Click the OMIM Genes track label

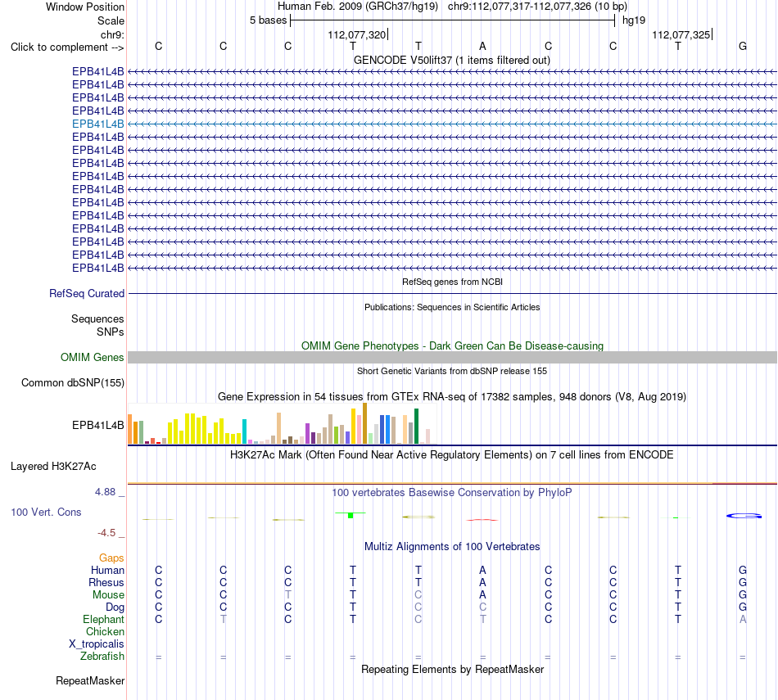point(93,357)
